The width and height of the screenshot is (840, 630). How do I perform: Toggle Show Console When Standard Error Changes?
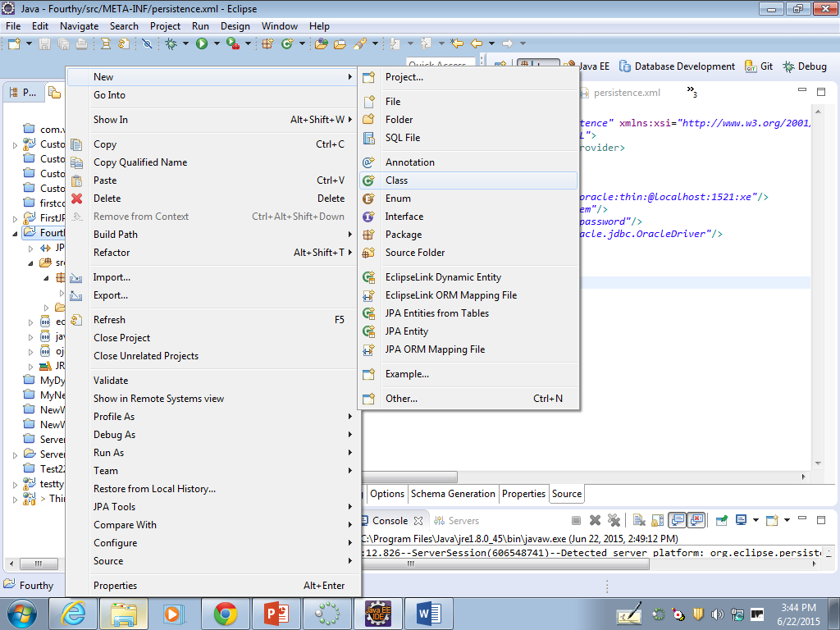(x=696, y=520)
